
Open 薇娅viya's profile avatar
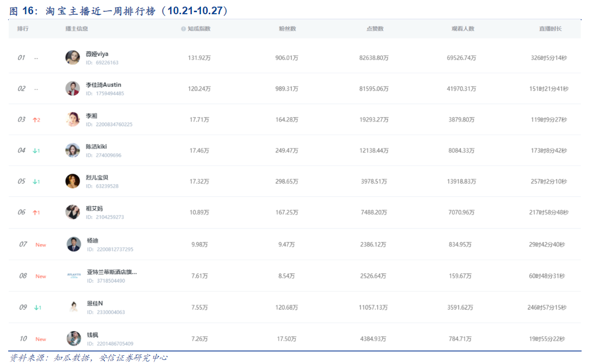pyautogui.click(x=73, y=57)
